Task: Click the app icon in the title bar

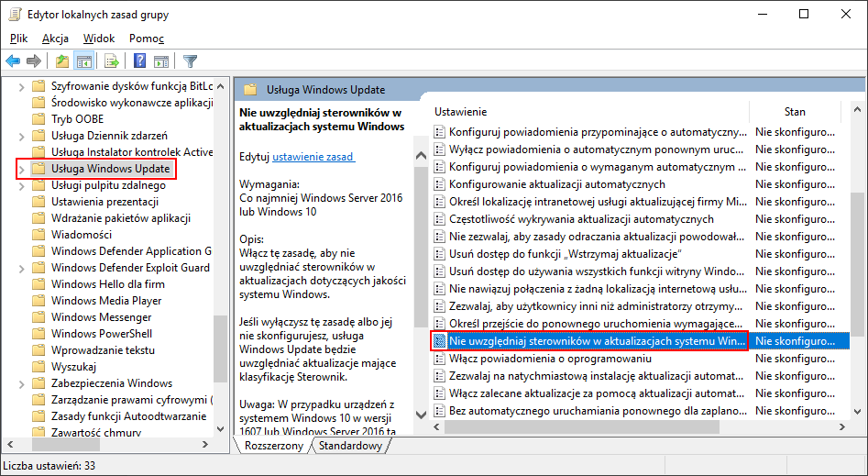Action: tap(15, 15)
